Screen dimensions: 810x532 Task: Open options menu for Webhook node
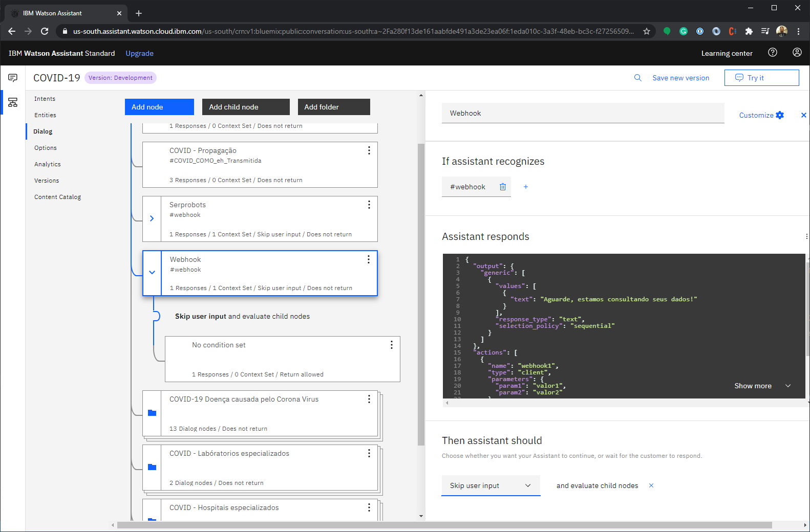[x=368, y=259]
